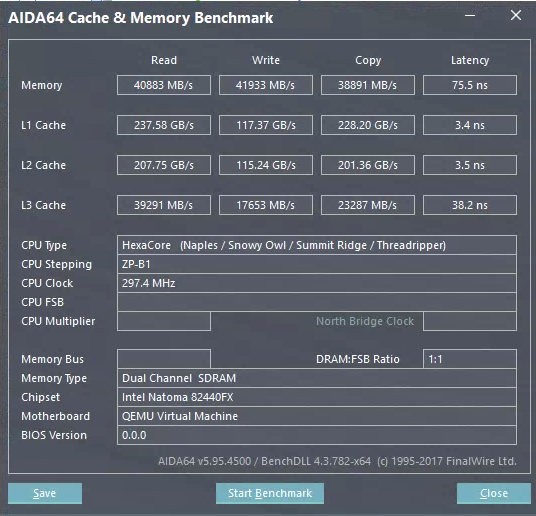
Task: Select L2 Cache Write 115.24 GB/s
Action: pos(266,165)
